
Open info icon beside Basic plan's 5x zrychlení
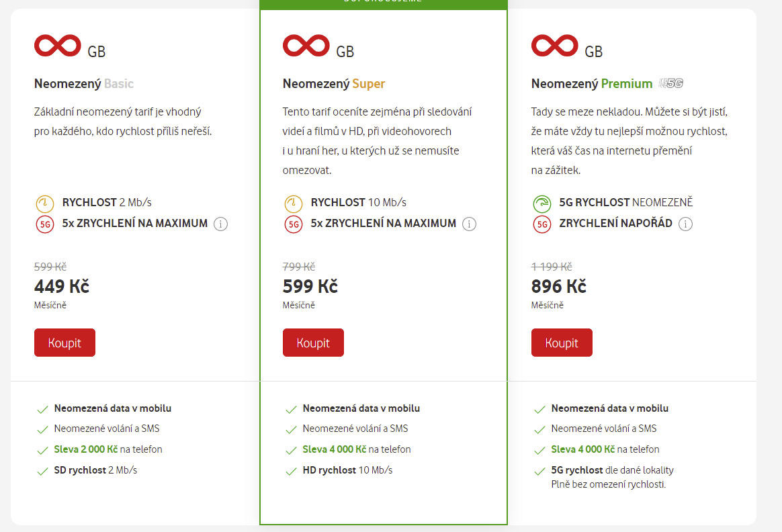[x=220, y=224]
